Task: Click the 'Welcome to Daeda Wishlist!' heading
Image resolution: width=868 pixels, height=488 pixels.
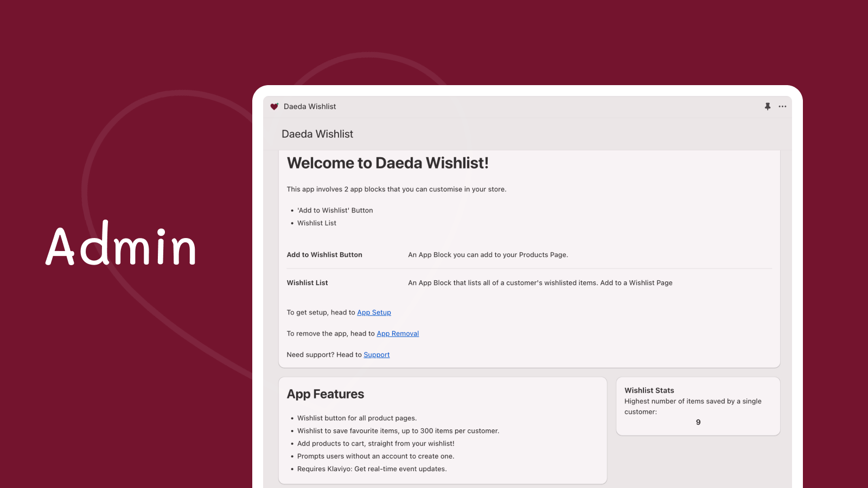Action: tap(388, 163)
